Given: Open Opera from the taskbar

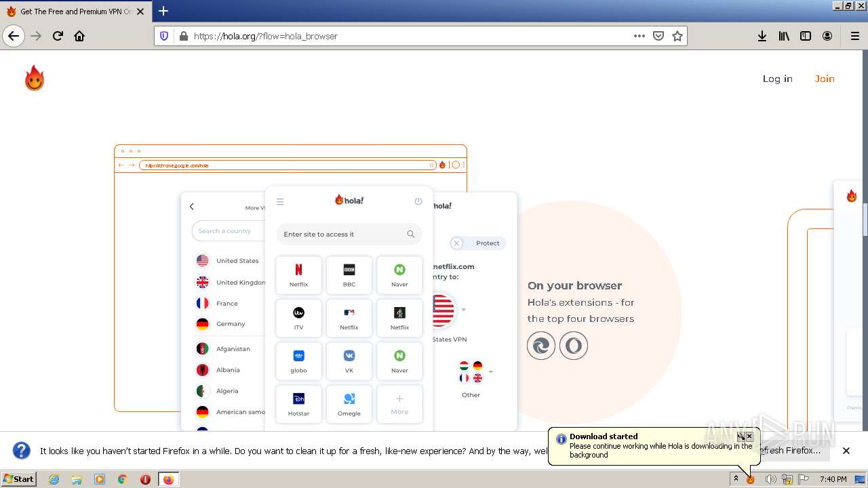Looking at the screenshot, I should pyautogui.click(x=145, y=479).
